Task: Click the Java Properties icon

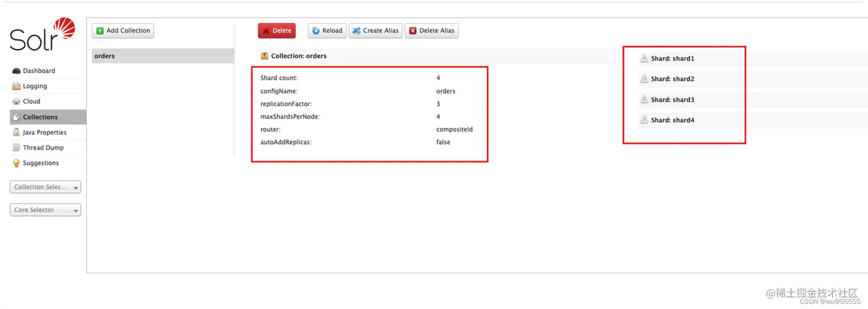Action: click(x=16, y=133)
